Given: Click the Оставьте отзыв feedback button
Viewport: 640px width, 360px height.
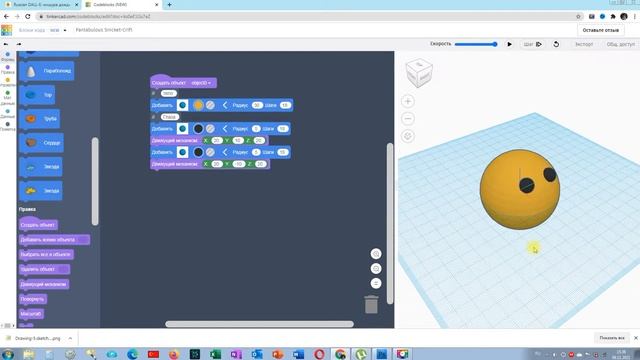Looking at the screenshot, I should 600,30.
